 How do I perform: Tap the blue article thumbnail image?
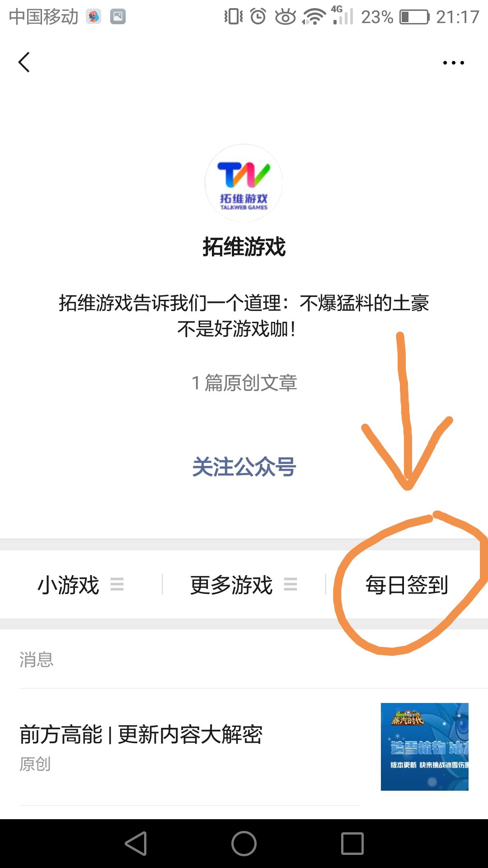pyautogui.click(x=425, y=747)
